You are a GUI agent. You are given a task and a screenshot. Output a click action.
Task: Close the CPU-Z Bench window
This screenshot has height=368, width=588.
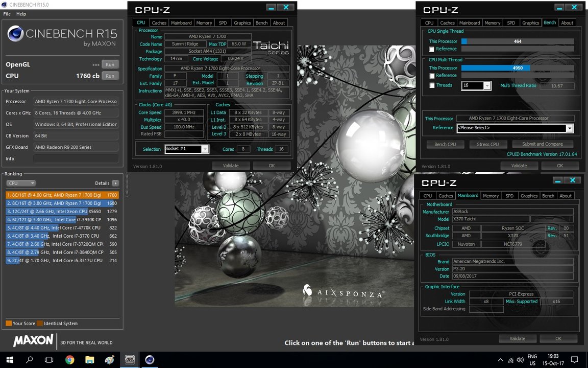click(574, 8)
